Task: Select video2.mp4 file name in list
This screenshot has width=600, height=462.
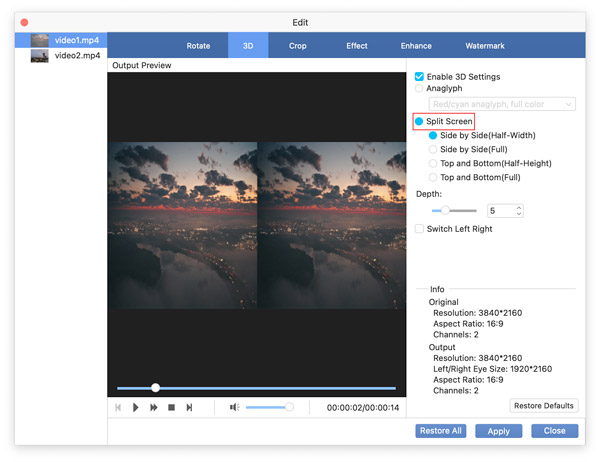Action: (x=77, y=56)
